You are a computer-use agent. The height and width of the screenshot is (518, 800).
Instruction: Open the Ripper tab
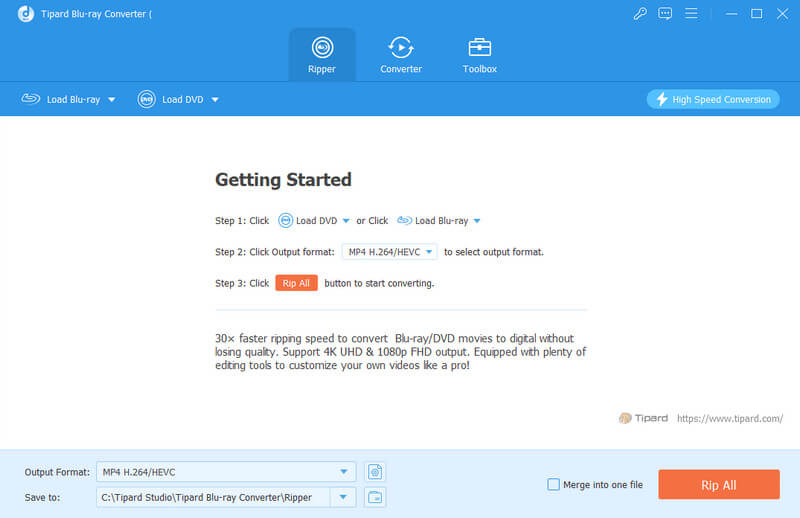pos(322,55)
